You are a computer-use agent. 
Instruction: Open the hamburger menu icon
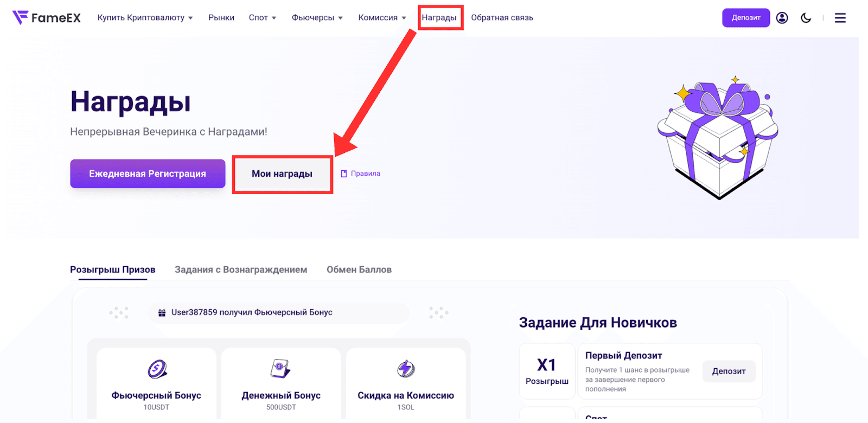pos(840,18)
